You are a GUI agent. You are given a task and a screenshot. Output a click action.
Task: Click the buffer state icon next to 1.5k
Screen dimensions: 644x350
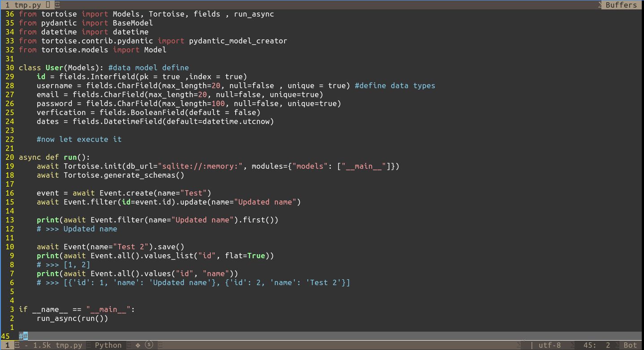click(x=18, y=345)
